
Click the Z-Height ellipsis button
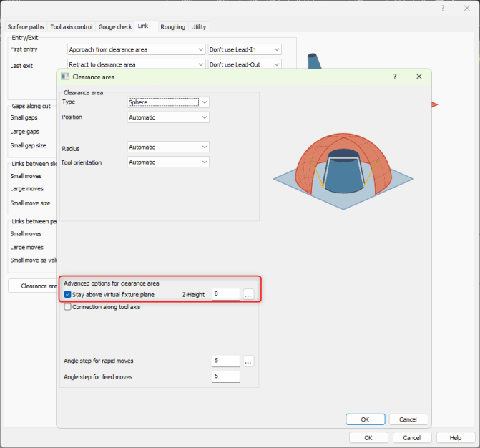pos(248,294)
